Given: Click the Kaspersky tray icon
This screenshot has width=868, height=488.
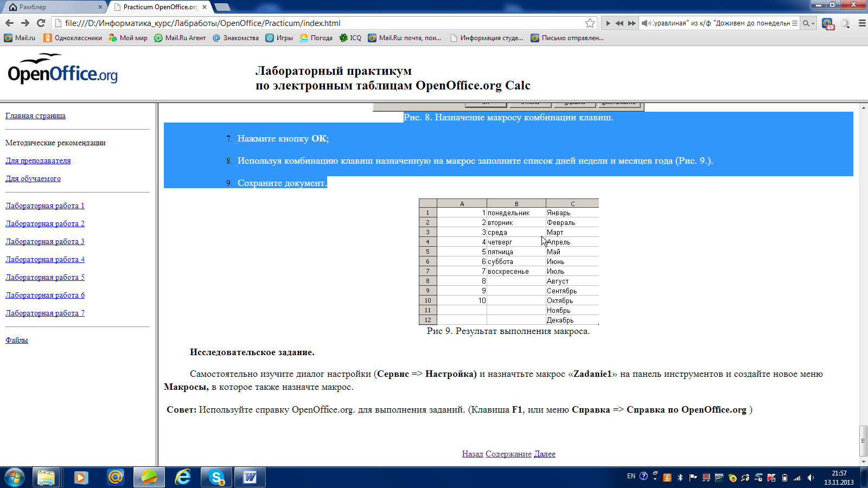Looking at the screenshot, I should click(771, 478).
